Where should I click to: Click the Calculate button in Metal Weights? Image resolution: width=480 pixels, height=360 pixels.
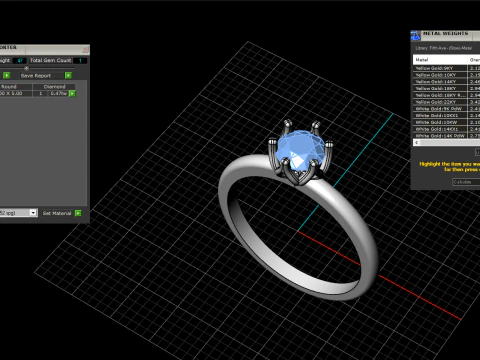[466, 182]
